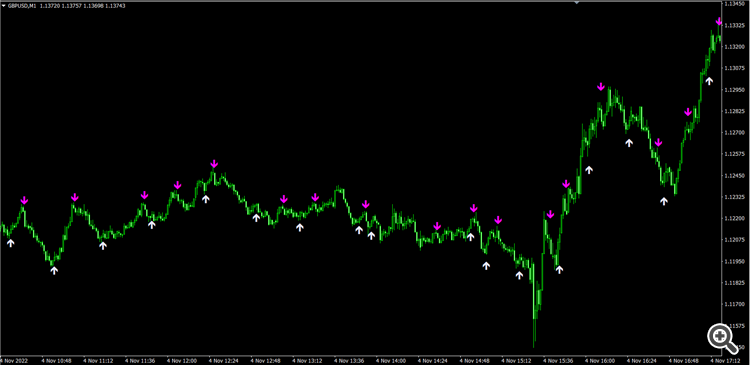
Task: Select the 1.12575 price scale label
Action: tap(735, 154)
